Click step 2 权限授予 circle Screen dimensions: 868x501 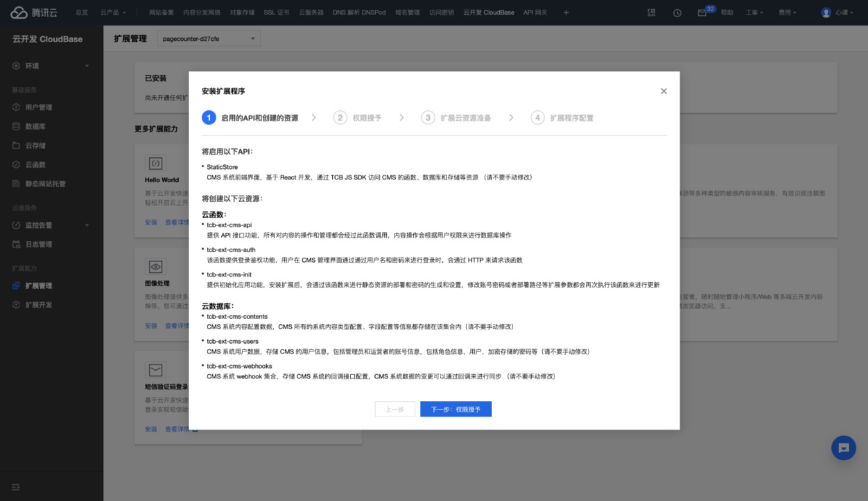pos(340,118)
